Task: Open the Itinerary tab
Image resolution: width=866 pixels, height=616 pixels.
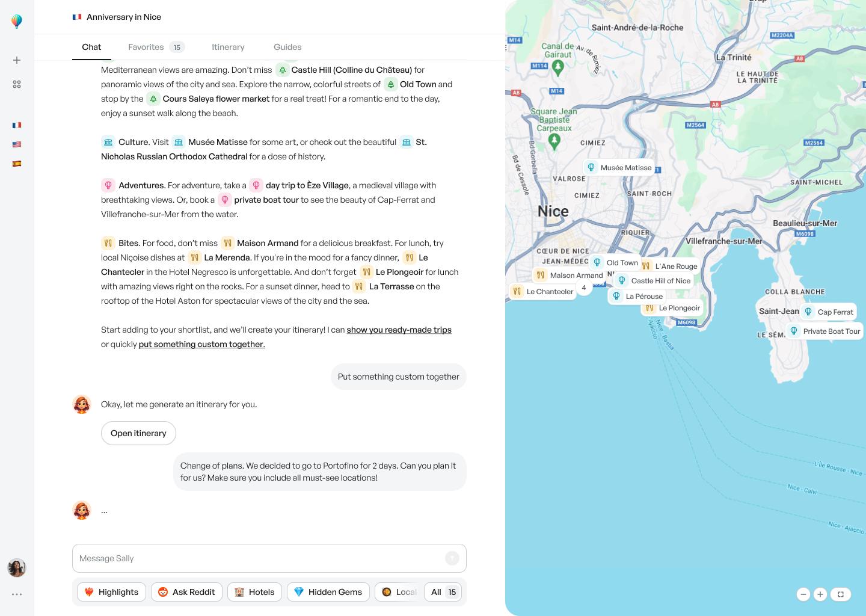Action: click(228, 47)
